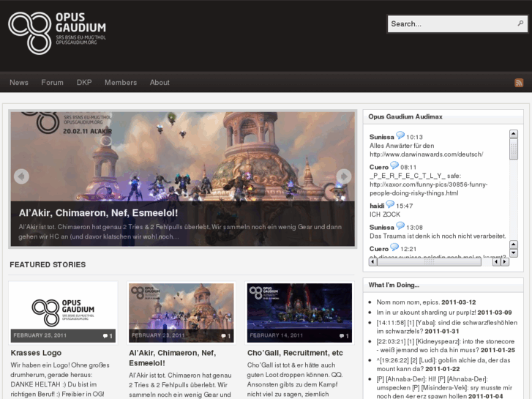The width and height of the screenshot is (532, 399).
Task: Open Krasses Logo story title
Action: [36, 353]
